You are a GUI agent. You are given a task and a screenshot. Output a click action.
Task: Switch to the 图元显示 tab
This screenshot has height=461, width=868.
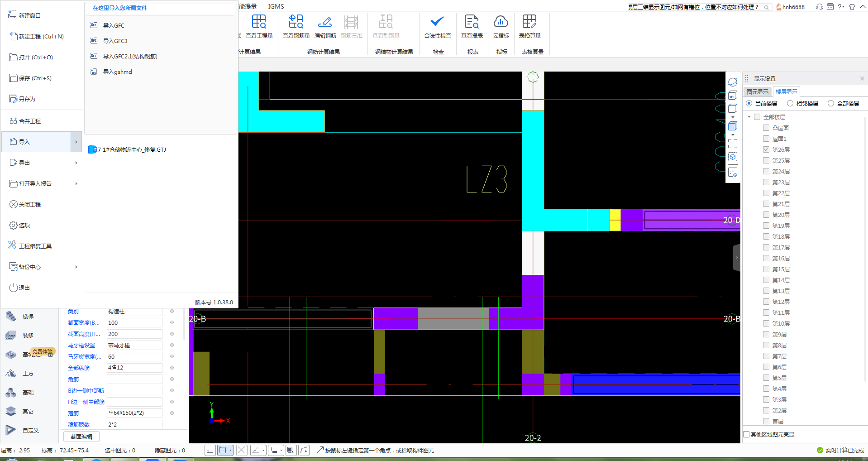[x=758, y=91]
